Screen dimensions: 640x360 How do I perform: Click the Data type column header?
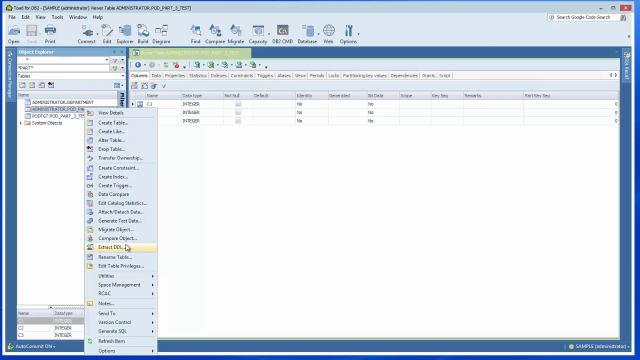pos(202,96)
